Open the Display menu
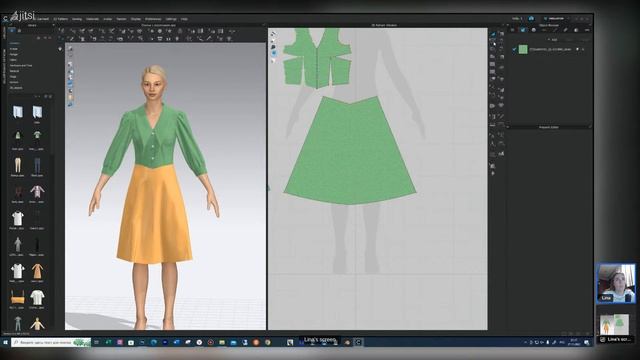The image size is (640, 360). [136, 19]
